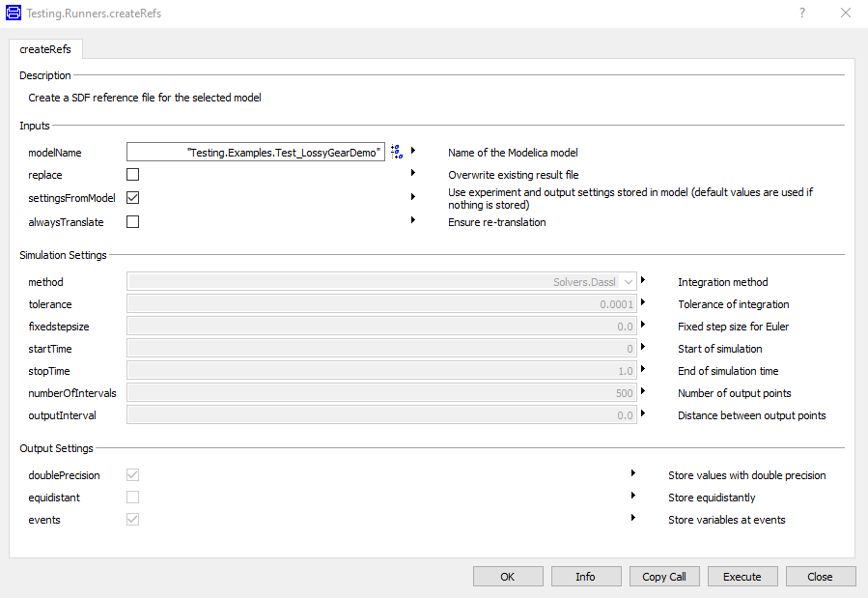
Task: Select the createRefs tab
Action: pos(45,49)
